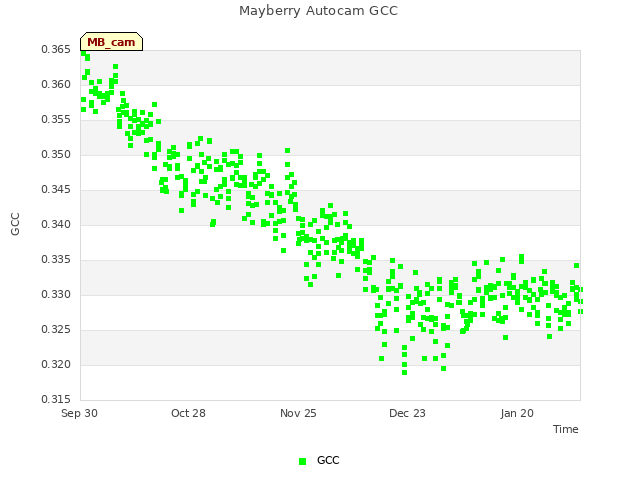Click the green GCC legend swatch
Image resolution: width=640 pixels, height=480 pixels.
(302, 461)
